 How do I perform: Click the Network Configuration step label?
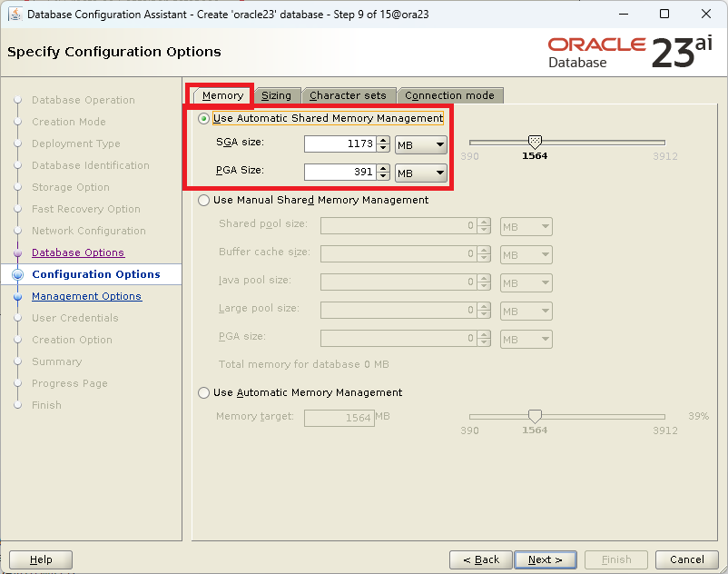[89, 231]
